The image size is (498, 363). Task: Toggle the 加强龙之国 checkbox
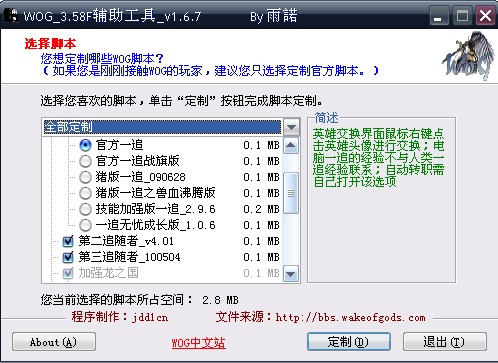(x=68, y=273)
